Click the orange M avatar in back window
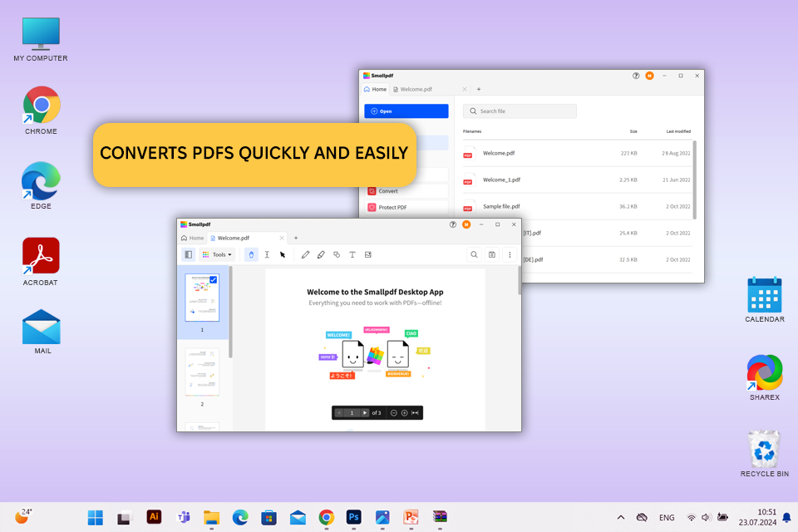798x532 pixels. [649, 76]
